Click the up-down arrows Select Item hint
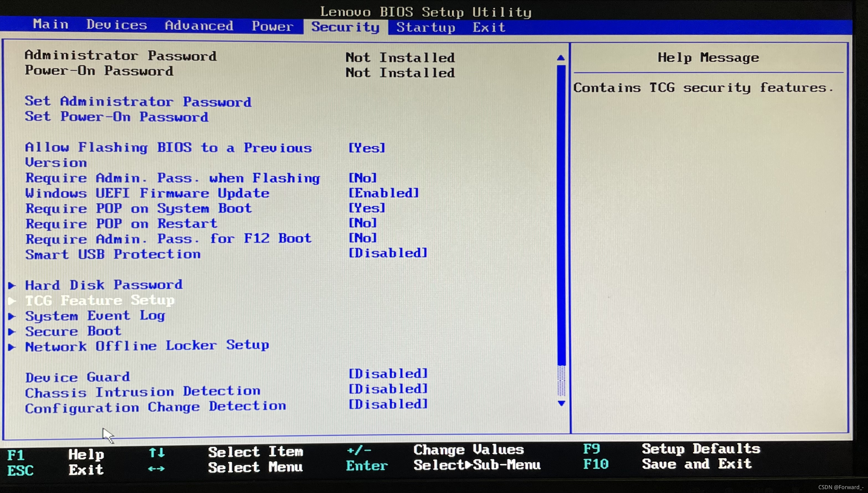 pos(157,452)
